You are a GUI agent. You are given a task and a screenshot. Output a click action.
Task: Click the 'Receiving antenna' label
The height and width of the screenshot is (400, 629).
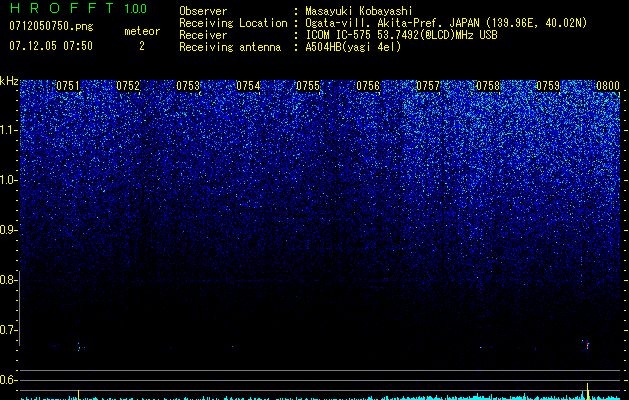coord(230,47)
